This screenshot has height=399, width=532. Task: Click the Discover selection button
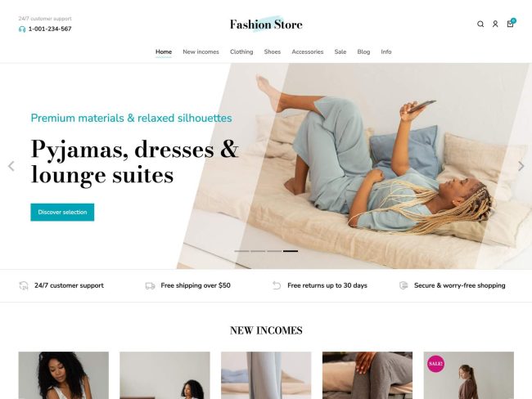coord(62,213)
